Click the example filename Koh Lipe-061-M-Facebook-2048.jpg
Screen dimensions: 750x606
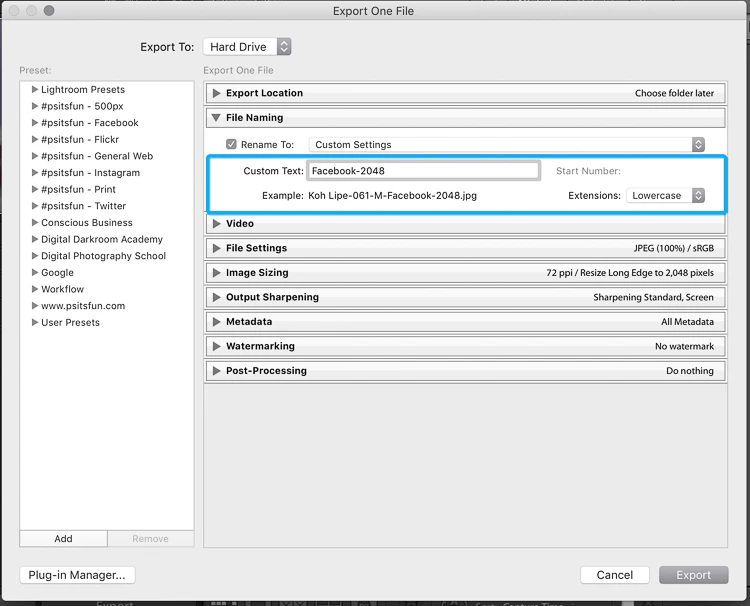(x=392, y=196)
